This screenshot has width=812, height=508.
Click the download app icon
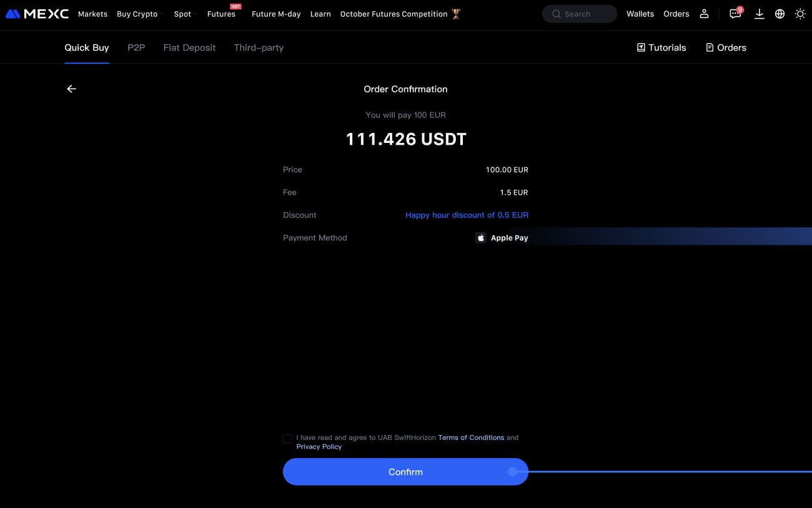click(759, 14)
